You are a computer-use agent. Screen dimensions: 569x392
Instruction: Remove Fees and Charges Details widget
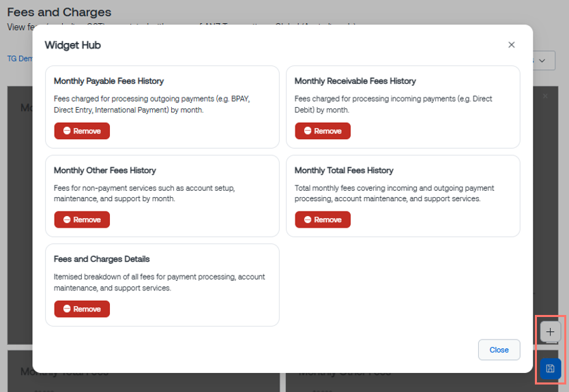pyautogui.click(x=82, y=309)
